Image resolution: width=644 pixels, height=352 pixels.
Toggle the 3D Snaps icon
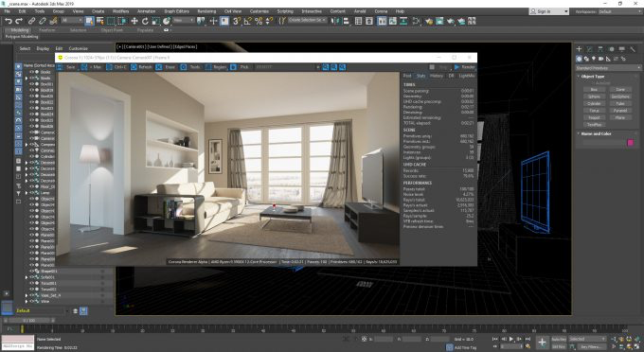(x=237, y=21)
